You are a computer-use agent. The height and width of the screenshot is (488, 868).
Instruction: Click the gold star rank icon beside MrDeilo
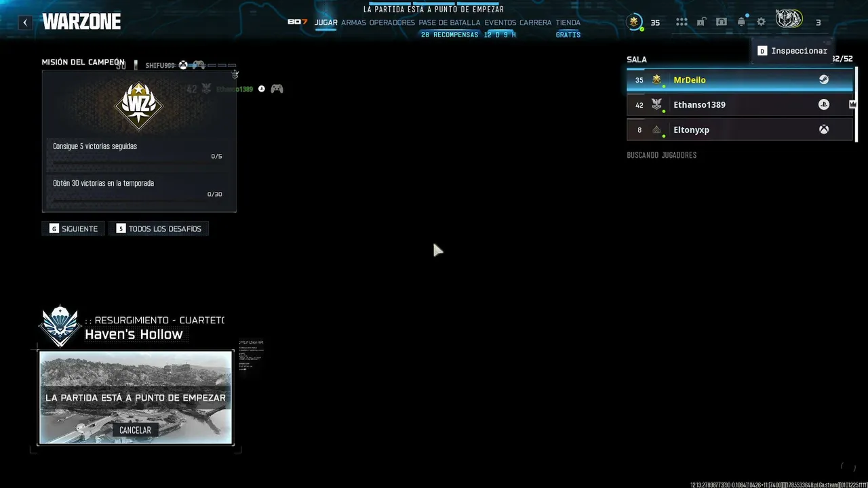pyautogui.click(x=656, y=79)
